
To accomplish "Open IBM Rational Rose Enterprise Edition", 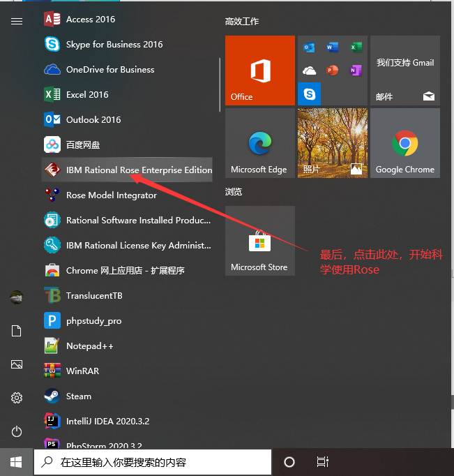I will pyautogui.click(x=127, y=170).
